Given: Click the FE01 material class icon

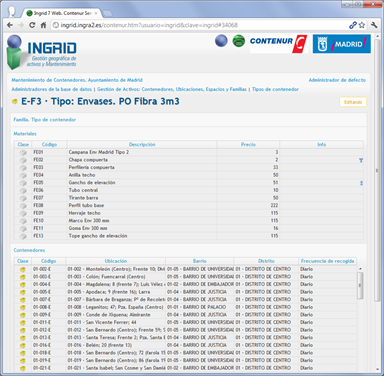Looking at the screenshot, I should 23,152.
